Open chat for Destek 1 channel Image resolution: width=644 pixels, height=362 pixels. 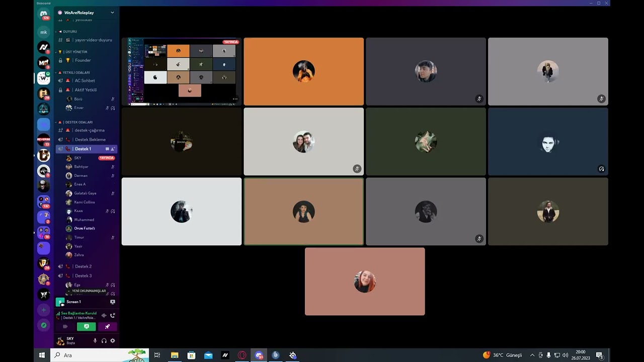(x=107, y=149)
